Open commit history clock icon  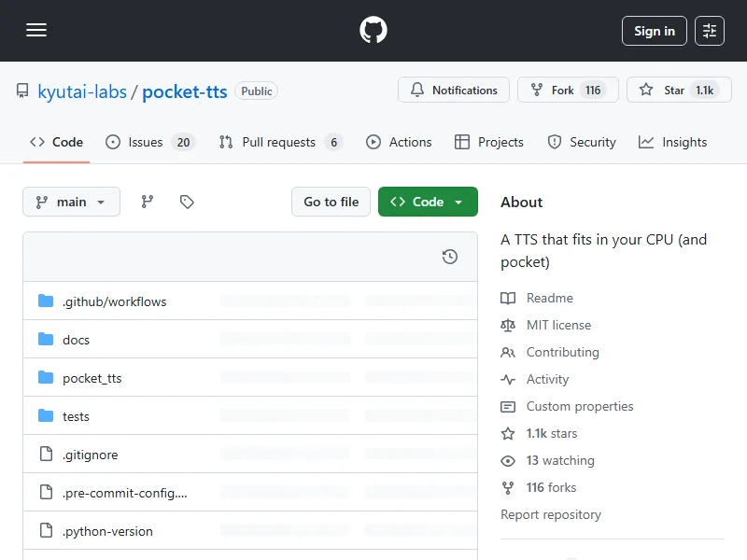pyautogui.click(x=450, y=257)
